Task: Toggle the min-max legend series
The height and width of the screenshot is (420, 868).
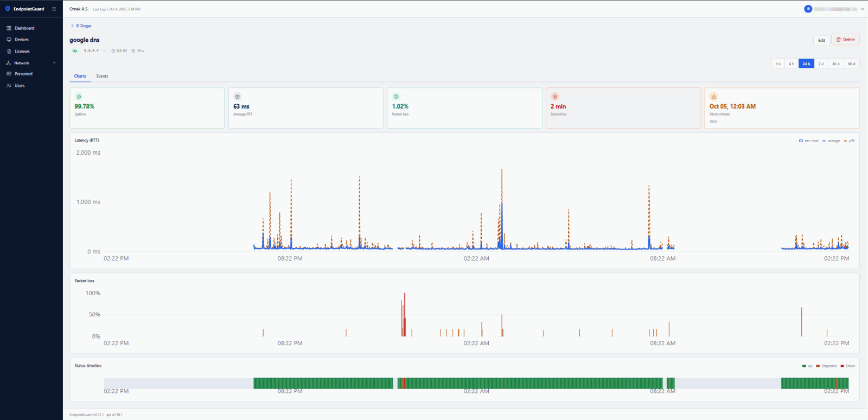Action: (x=808, y=141)
